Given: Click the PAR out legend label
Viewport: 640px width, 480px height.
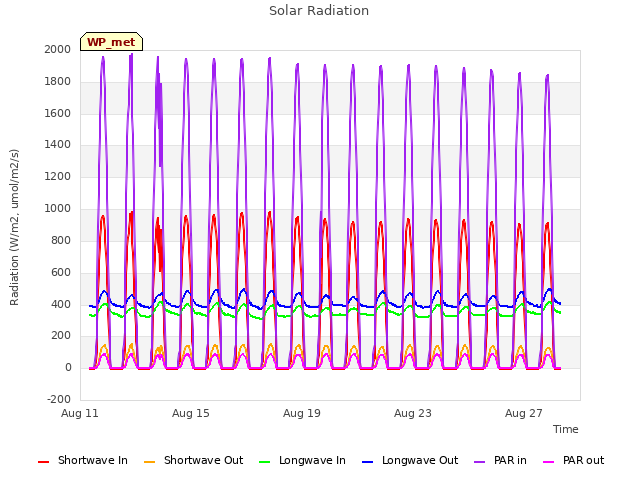Looking at the screenshot, I should click(583, 460).
